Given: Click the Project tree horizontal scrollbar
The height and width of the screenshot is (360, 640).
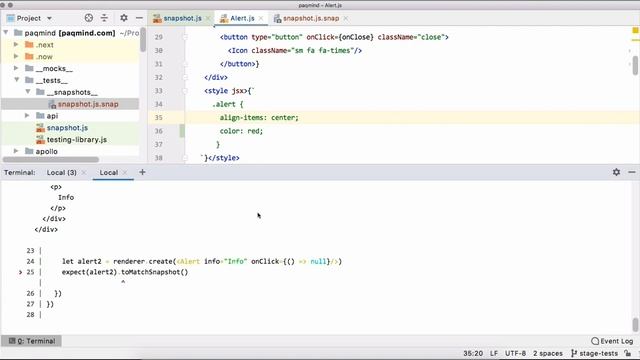Looking at the screenshot, I should (51, 160).
